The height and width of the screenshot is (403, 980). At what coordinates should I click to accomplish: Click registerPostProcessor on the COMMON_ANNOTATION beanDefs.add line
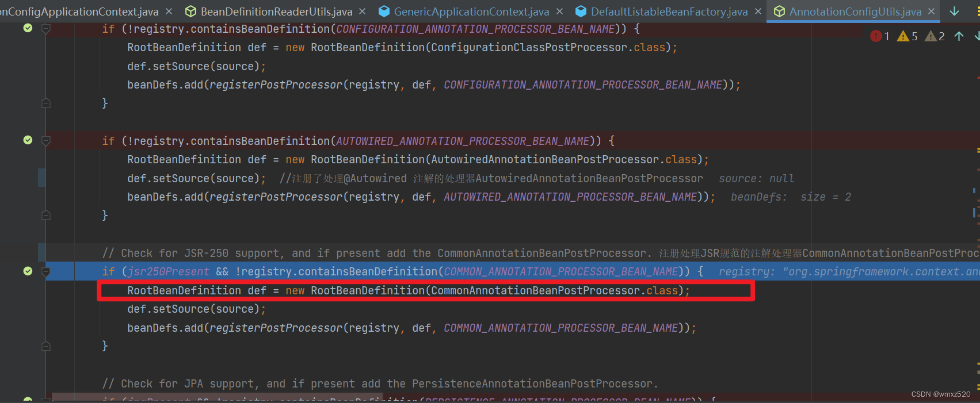[x=276, y=328]
